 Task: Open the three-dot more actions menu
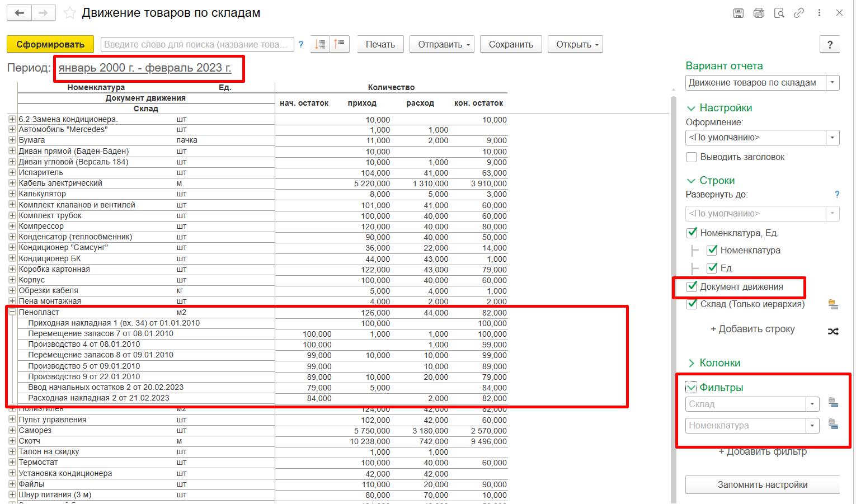[x=819, y=12]
